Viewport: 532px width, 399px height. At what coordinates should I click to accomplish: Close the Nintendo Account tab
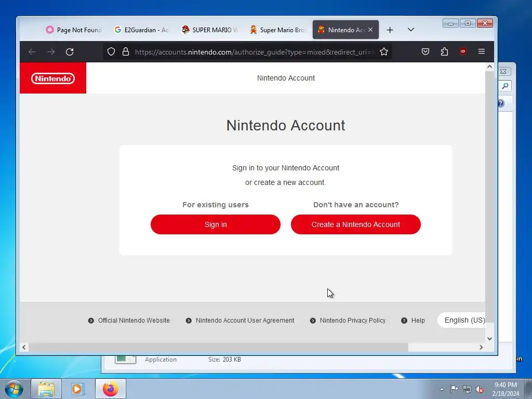[370, 30]
